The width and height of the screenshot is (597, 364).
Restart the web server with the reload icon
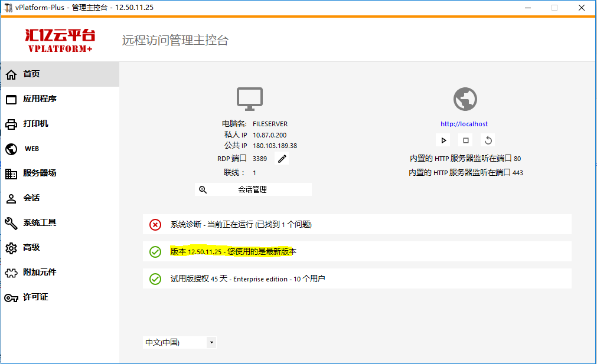tap(488, 140)
